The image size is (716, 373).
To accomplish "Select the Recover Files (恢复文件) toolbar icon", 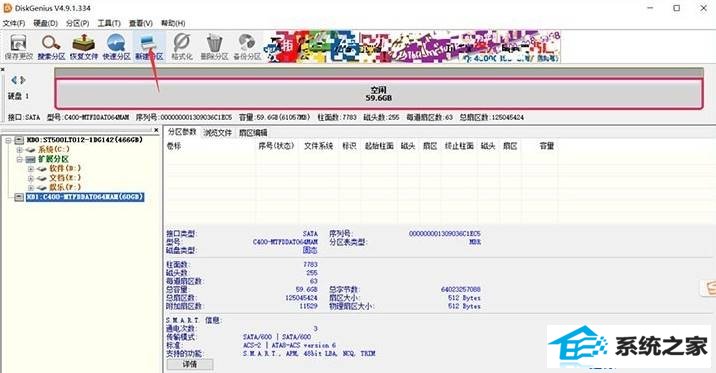I will 84,47.
